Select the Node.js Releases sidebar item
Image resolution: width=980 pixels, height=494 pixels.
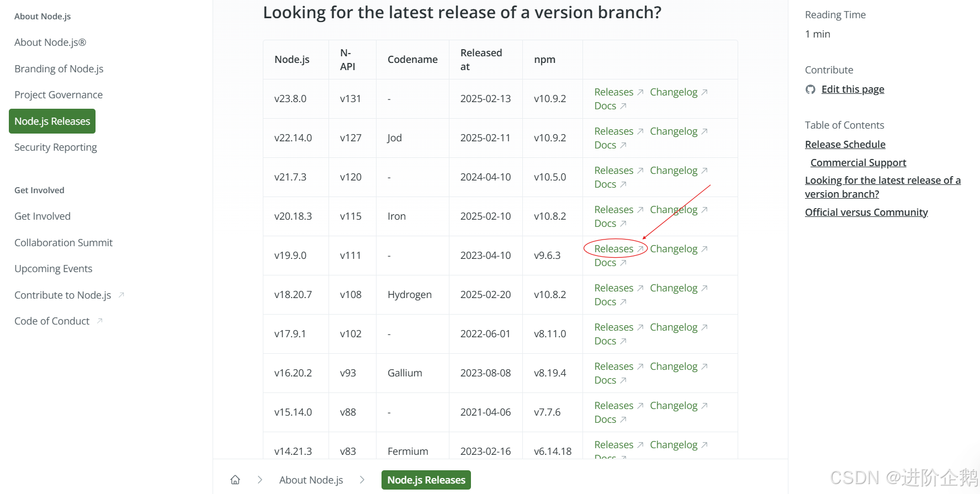[x=52, y=121]
